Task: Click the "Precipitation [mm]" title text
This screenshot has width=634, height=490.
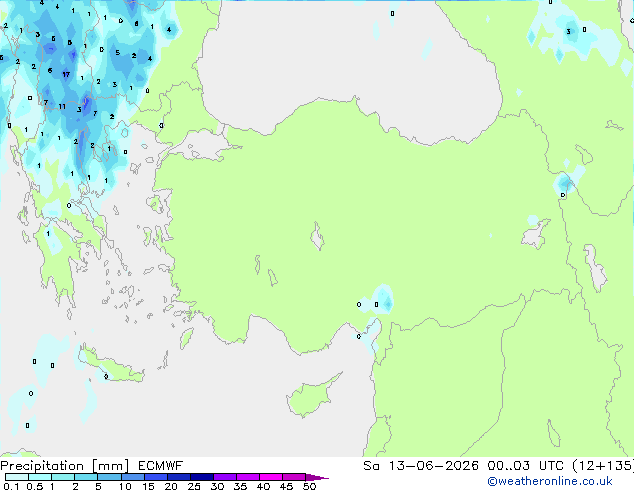Action: (65, 466)
